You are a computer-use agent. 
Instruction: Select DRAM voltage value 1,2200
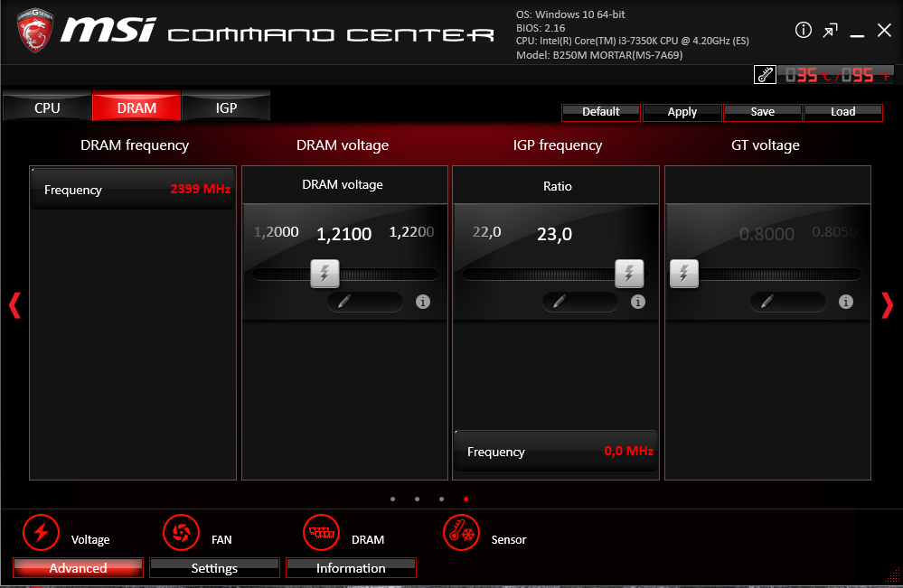[412, 232]
